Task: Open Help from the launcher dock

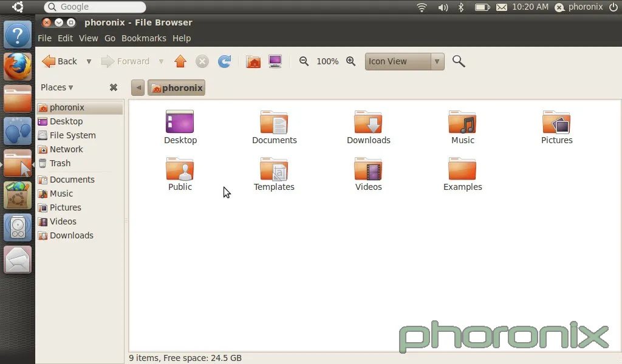Action: (x=18, y=35)
